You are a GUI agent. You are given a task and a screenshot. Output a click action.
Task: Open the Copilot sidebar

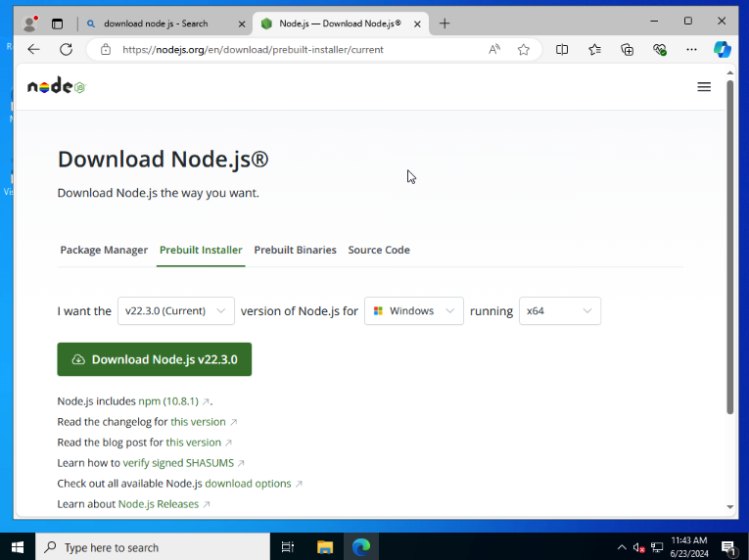click(723, 49)
